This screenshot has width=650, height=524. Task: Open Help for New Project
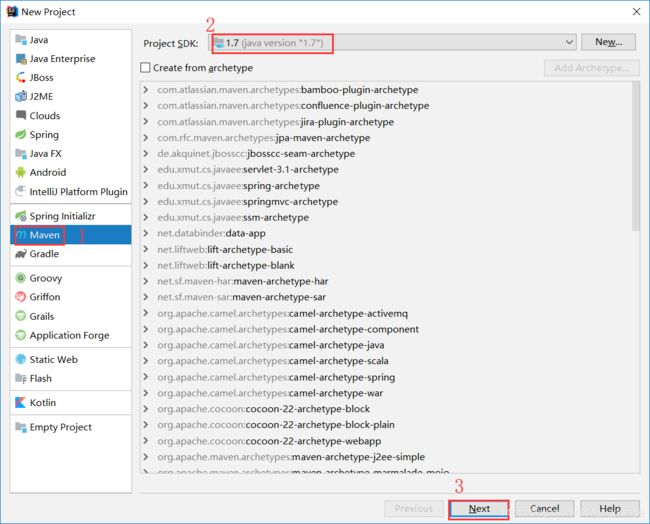(610, 509)
